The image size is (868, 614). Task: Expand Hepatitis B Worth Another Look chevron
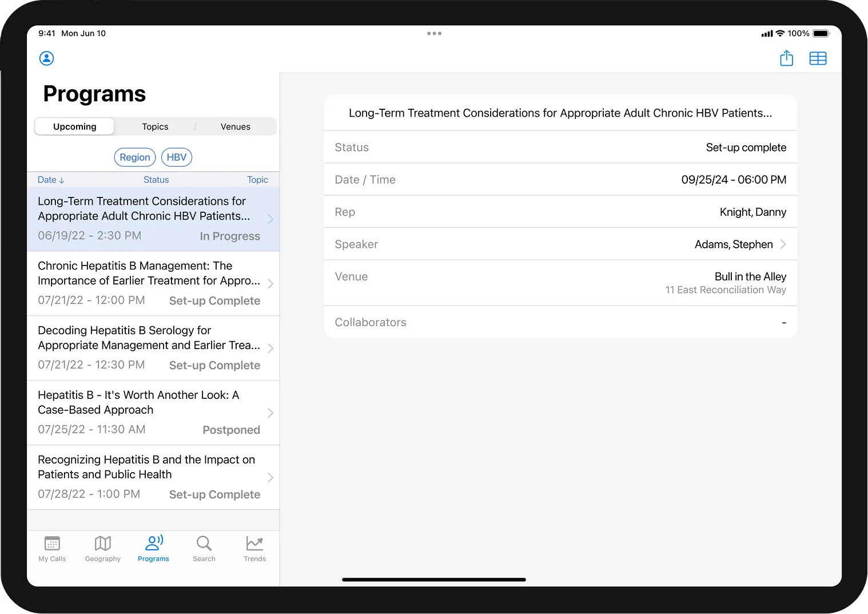(x=270, y=413)
